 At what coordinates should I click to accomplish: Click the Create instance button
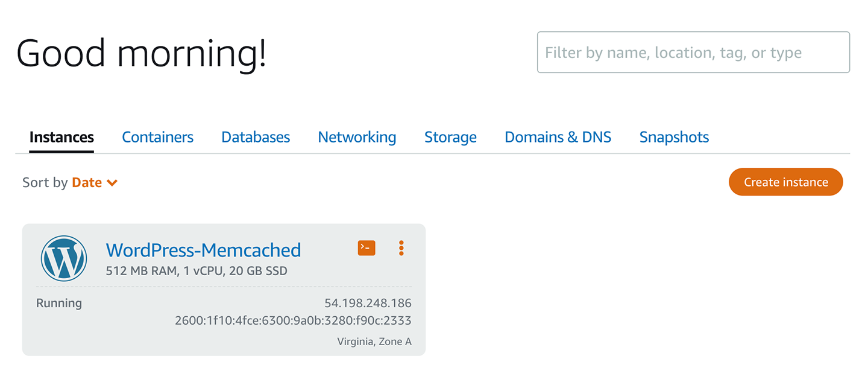tap(785, 182)
